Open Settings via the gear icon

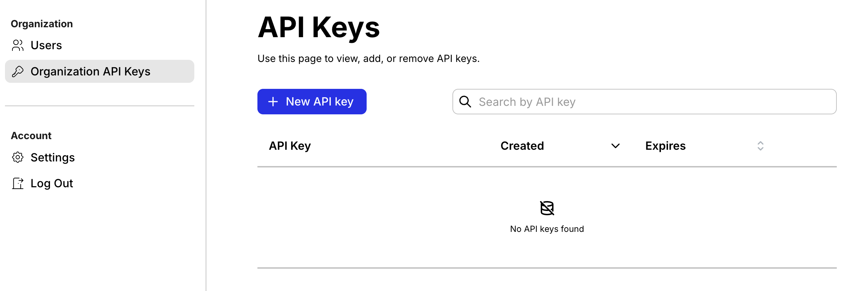18,158
